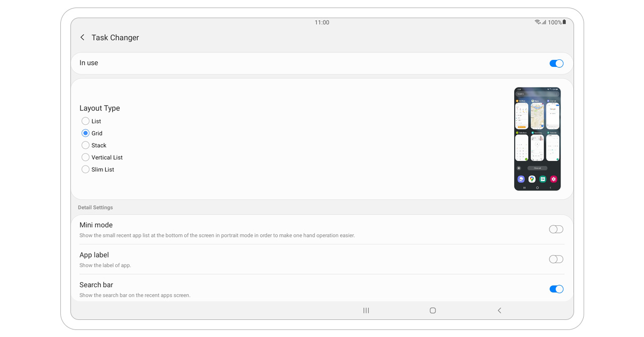The width and height of the screenshot is (644, 337).
Task: Enable the App label switch
Action: (556, 259)
